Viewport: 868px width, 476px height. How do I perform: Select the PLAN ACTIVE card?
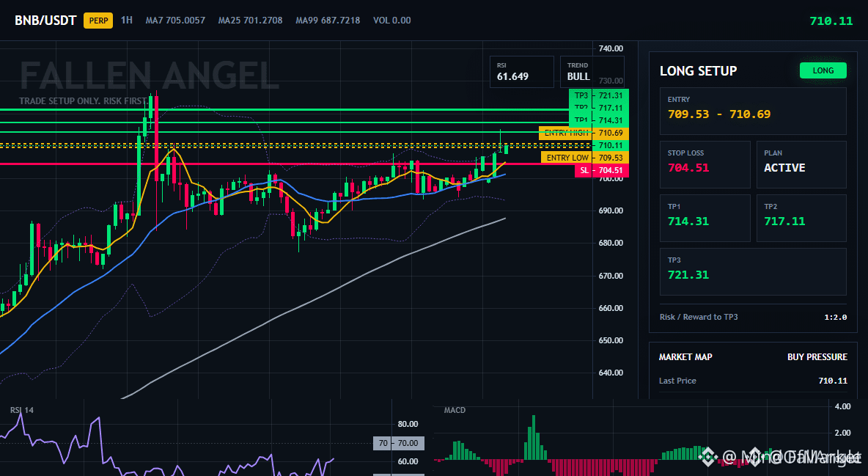801,164
